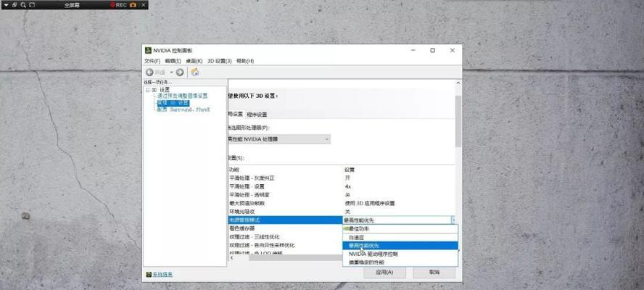Close the recorder toolbar with its X

point(143,5)
